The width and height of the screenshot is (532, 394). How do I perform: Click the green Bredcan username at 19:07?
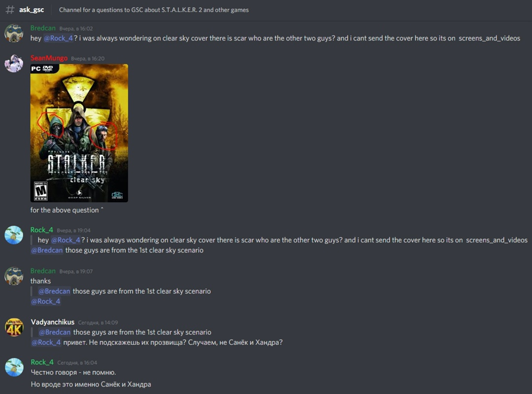point(43,271)
